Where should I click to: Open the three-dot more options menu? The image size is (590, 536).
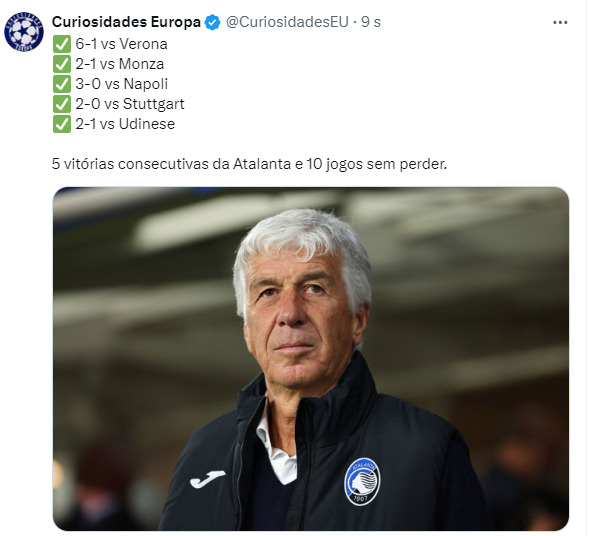tap(560, 23)
